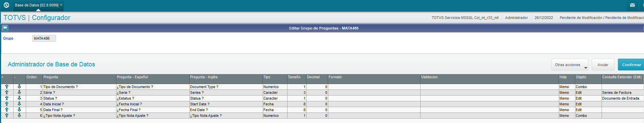The height and width of the screenshot is (123, 644).
Task: Click the Decimal column header
Action: click(317, 79)
